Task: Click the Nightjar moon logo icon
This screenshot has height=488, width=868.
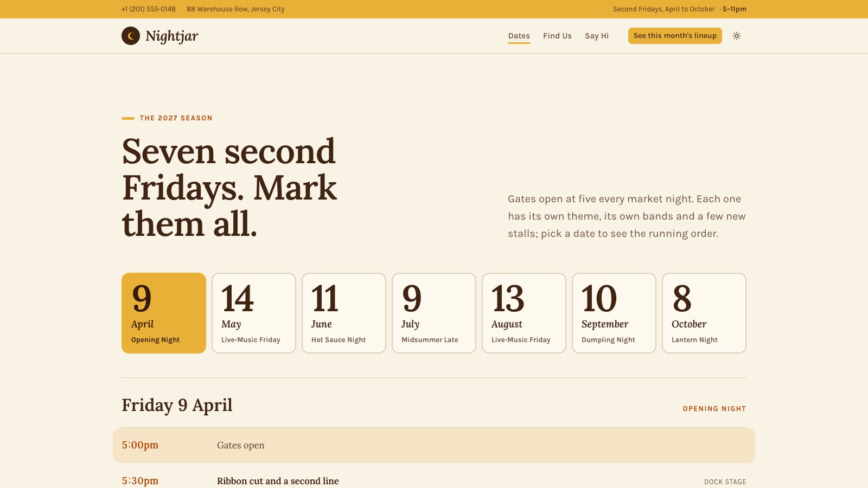Action: pyautogui.click(x=131, y=36)
